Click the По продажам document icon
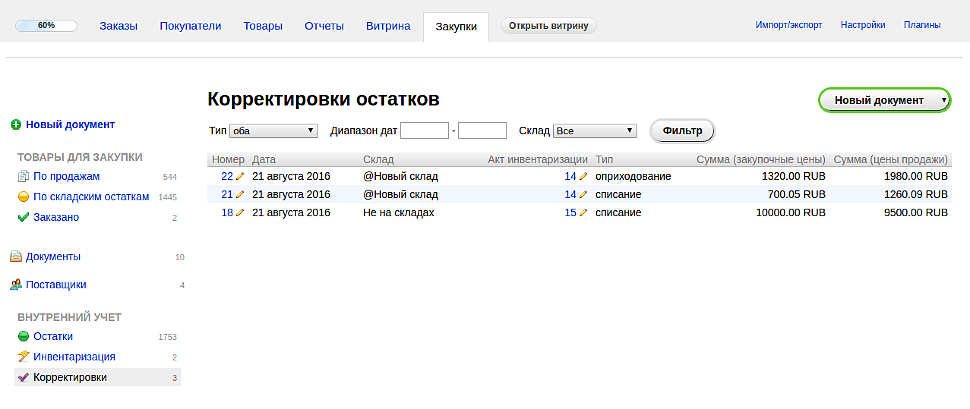The height and width of the screenshot is (409, 970). 24,176
